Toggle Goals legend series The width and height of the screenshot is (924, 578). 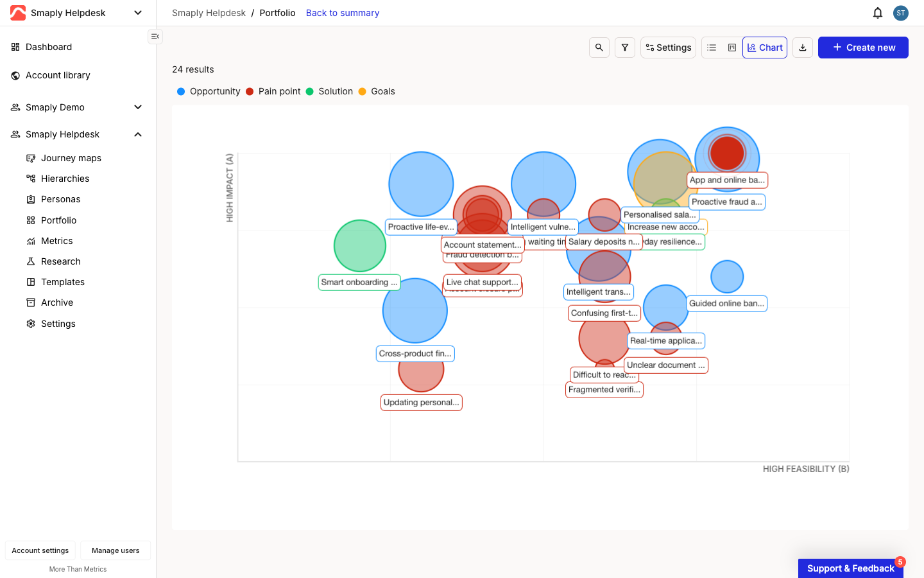[377, 91]
